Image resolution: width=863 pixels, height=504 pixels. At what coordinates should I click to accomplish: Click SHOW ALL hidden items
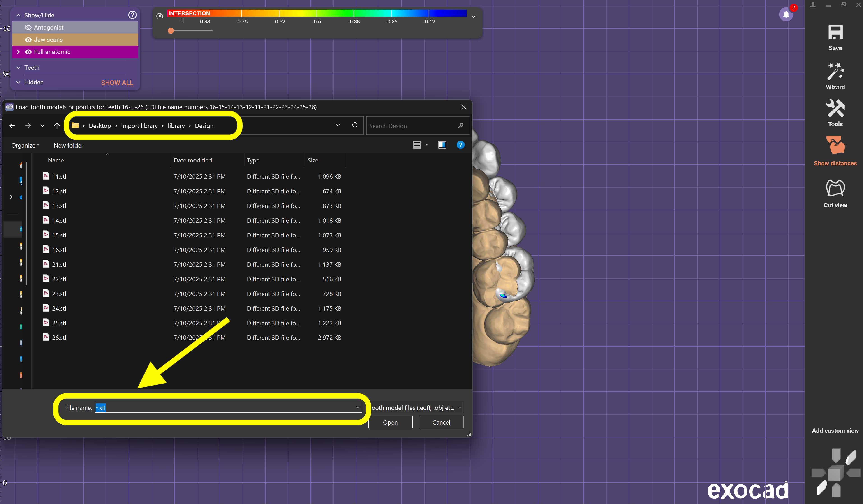coord(117,83)
